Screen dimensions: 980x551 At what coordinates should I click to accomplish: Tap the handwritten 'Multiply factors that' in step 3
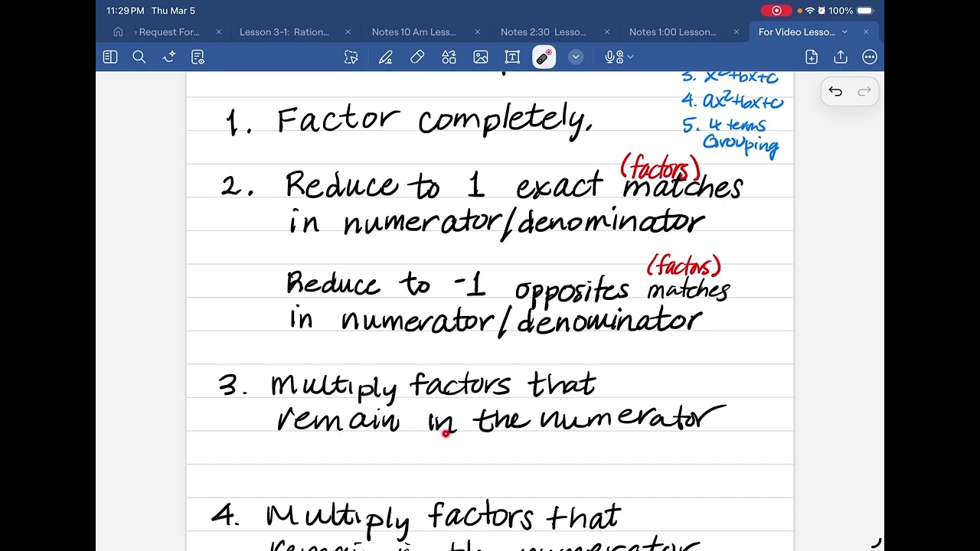[433, 386]
